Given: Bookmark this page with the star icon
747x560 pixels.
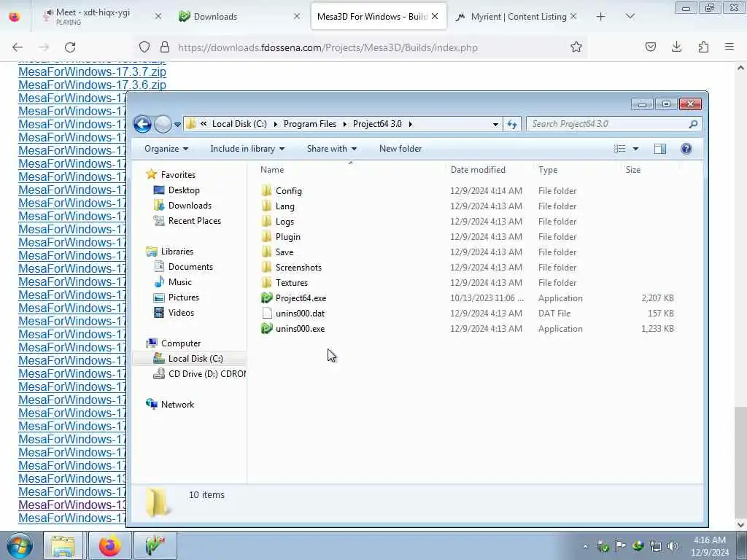Looking at the screenshot, I should pos(576,47).
